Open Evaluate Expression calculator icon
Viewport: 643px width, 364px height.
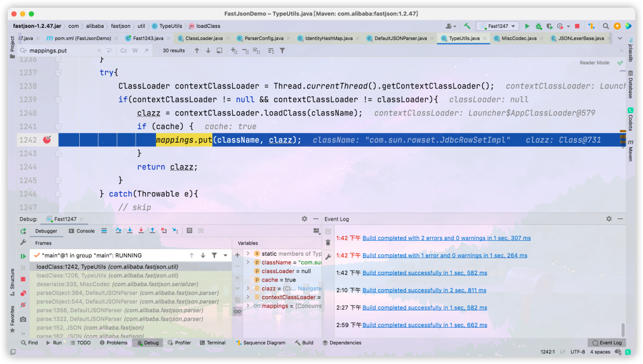pos(189,231)
